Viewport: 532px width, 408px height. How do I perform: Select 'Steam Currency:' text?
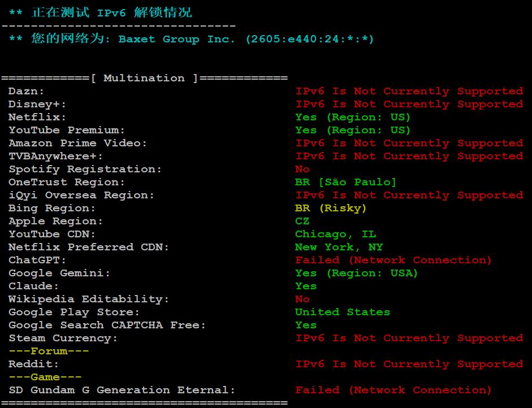click(x=63, y=338)
